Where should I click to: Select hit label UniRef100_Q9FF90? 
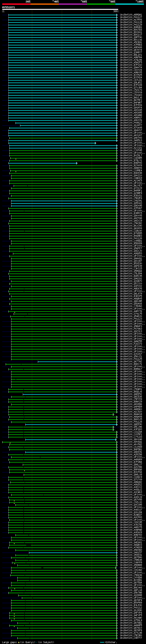(x=131, y=37)
